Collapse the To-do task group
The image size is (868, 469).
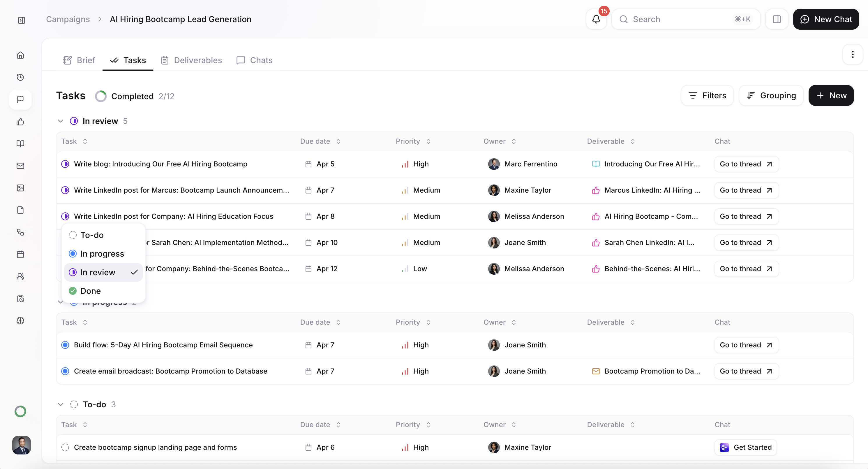[x=61, y=404]
